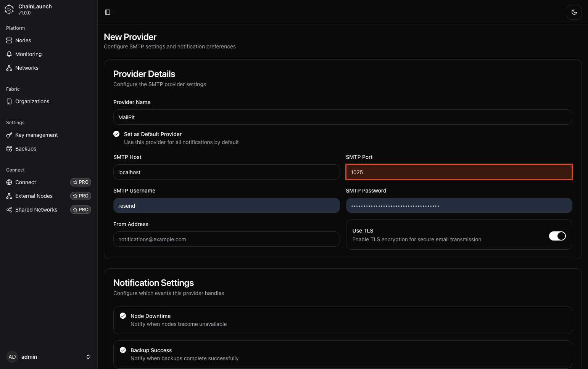
Task: Click into the SMTP Host field
Action: tap(226, 172)
